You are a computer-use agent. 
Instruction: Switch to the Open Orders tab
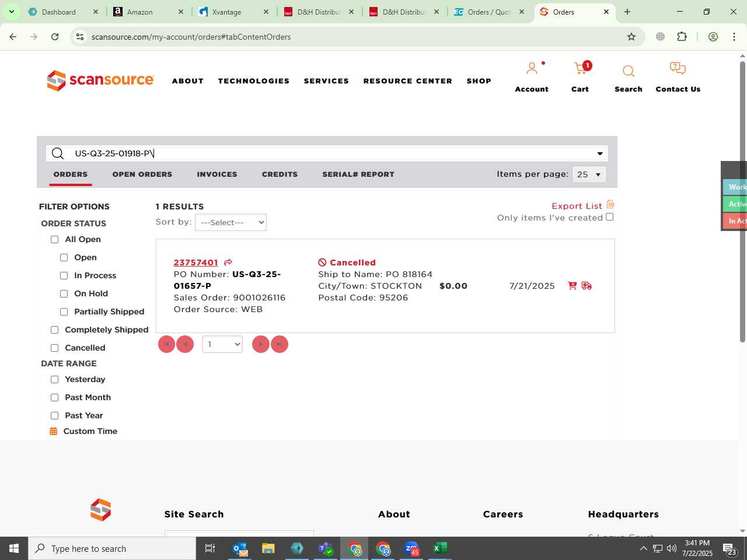tap(142, 174)
